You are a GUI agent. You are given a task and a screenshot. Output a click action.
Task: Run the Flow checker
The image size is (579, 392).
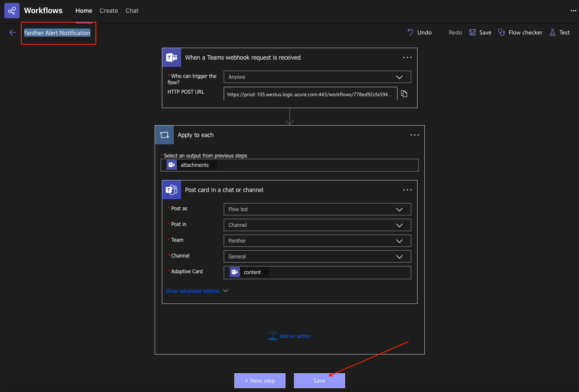tap(520, 32)
